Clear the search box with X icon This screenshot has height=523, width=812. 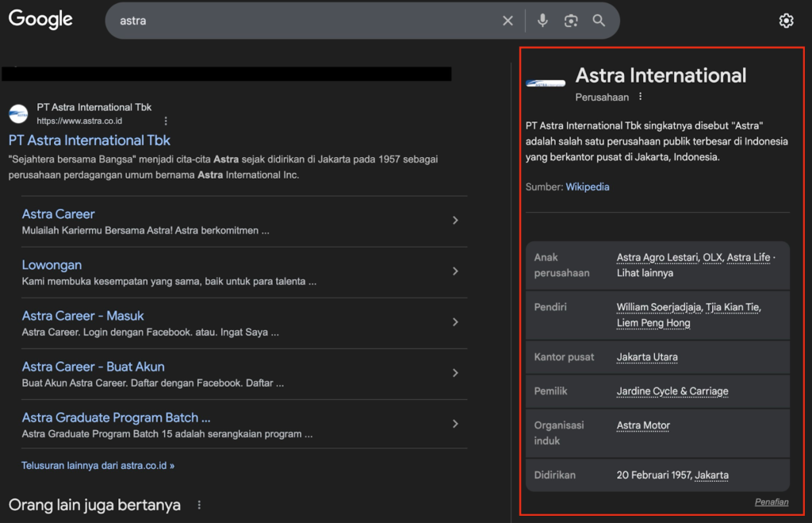point(507,21)
